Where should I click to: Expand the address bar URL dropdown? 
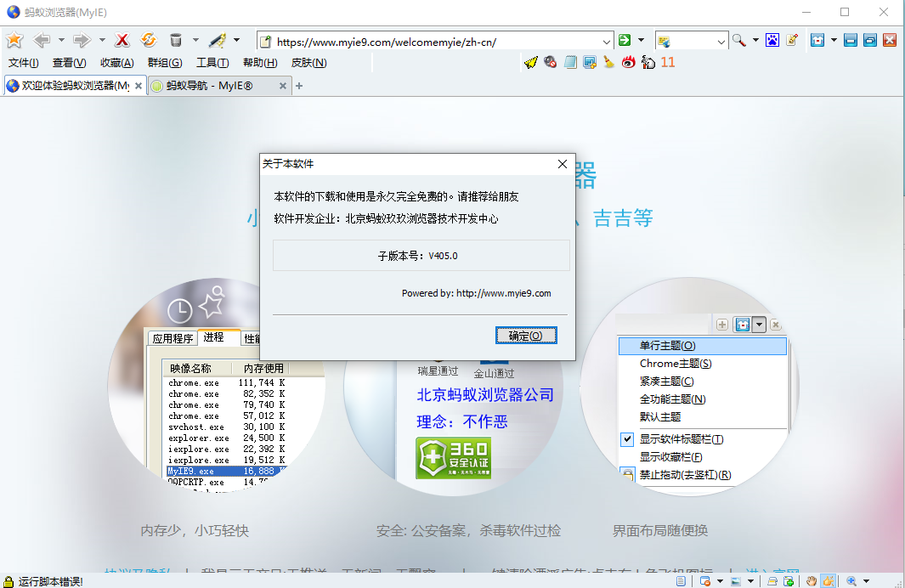click(606, 41)
